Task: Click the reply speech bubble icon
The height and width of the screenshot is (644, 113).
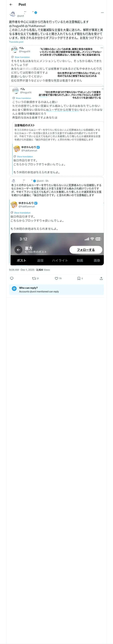Action: click(12, 278)
